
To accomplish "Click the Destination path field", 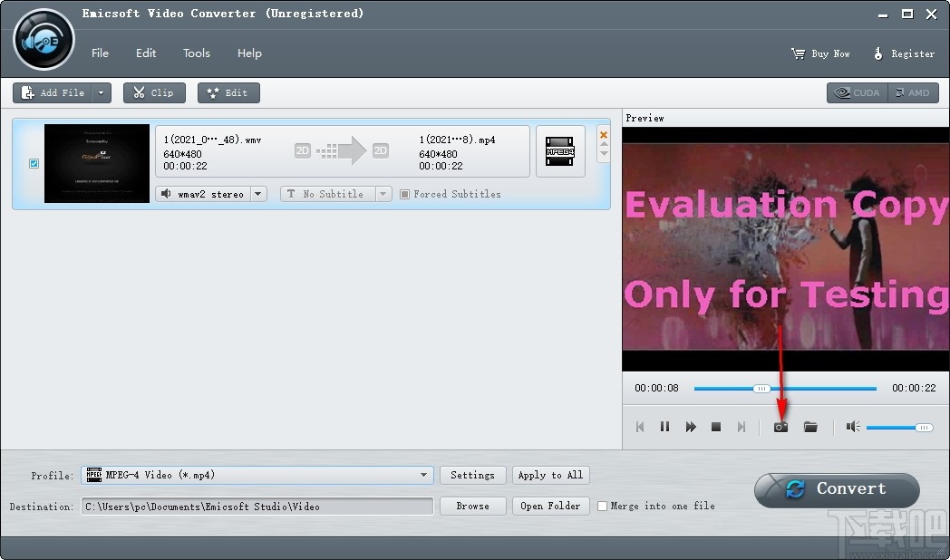I will click(x=258, y=507).
